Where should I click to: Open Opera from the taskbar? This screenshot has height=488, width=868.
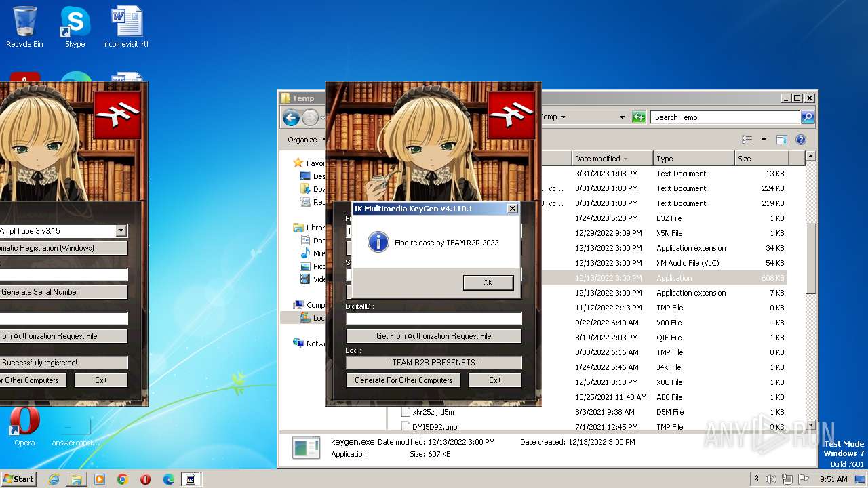(x=145, y=479)
